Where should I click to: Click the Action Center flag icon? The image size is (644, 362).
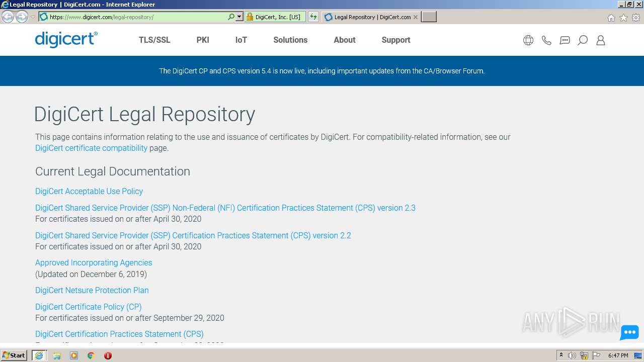[x=596, y=355]
